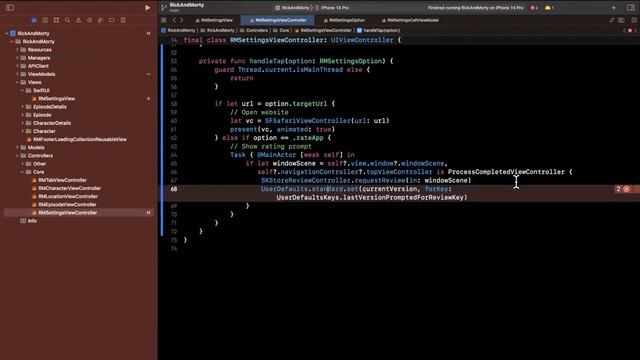This screenshot has height=360, width=640.
Task: Open the Issue navigator warning icon
Action: pos(78,20)
